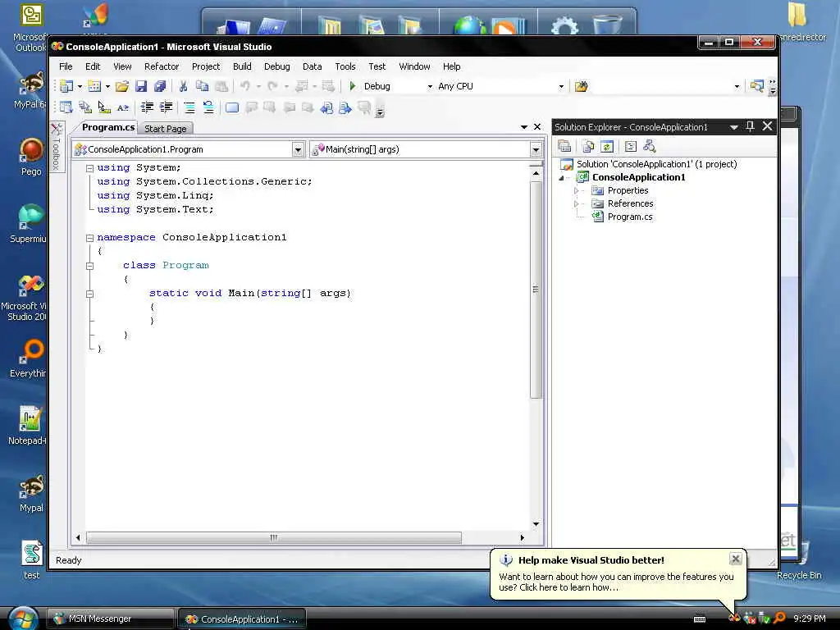The height and width of the screenshot is (630, 840).
Task: Close the Visual Studio feedback balloon
Action: [x=736, y=559]
